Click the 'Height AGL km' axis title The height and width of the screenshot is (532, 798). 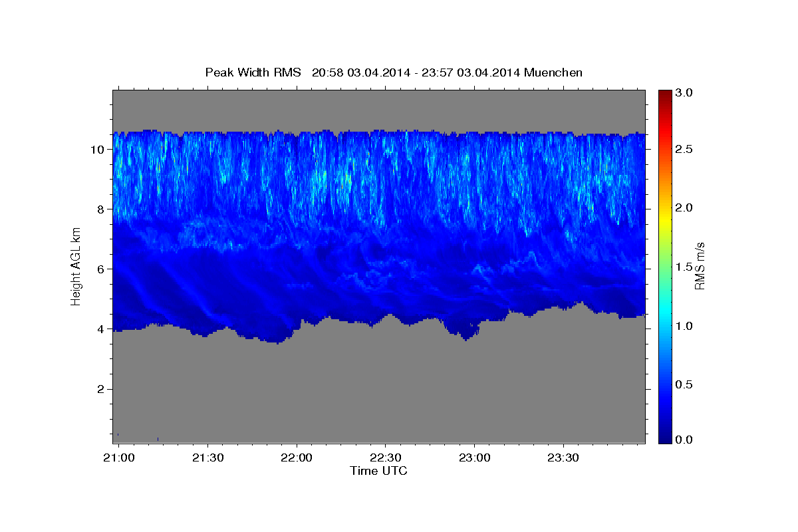click(76, 266)
